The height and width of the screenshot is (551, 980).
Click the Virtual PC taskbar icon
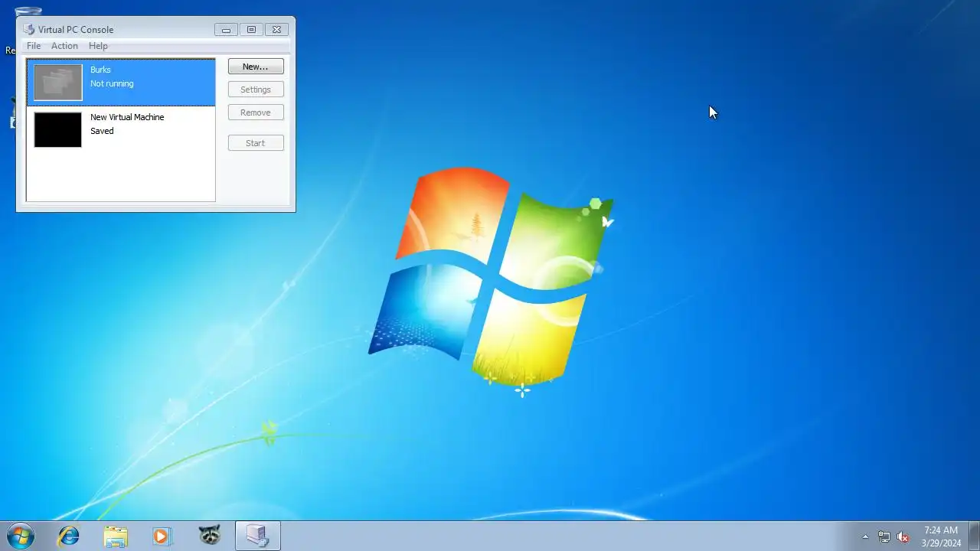258,536
